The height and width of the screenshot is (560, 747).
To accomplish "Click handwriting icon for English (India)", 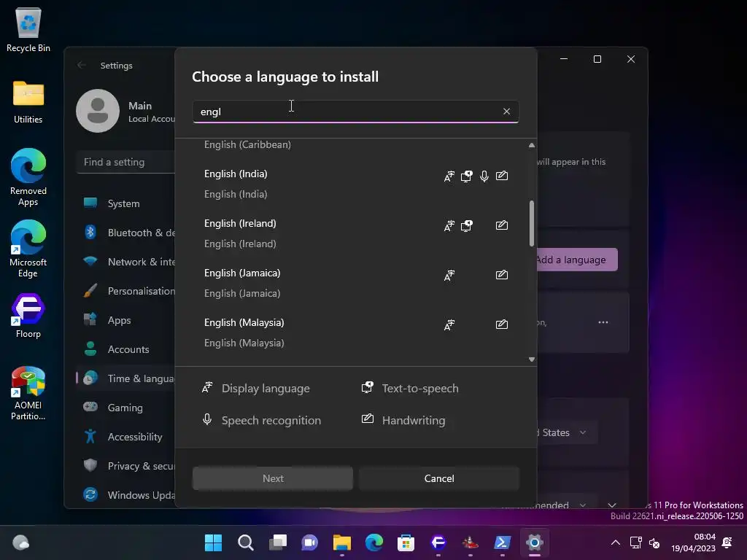I will 502,176.
